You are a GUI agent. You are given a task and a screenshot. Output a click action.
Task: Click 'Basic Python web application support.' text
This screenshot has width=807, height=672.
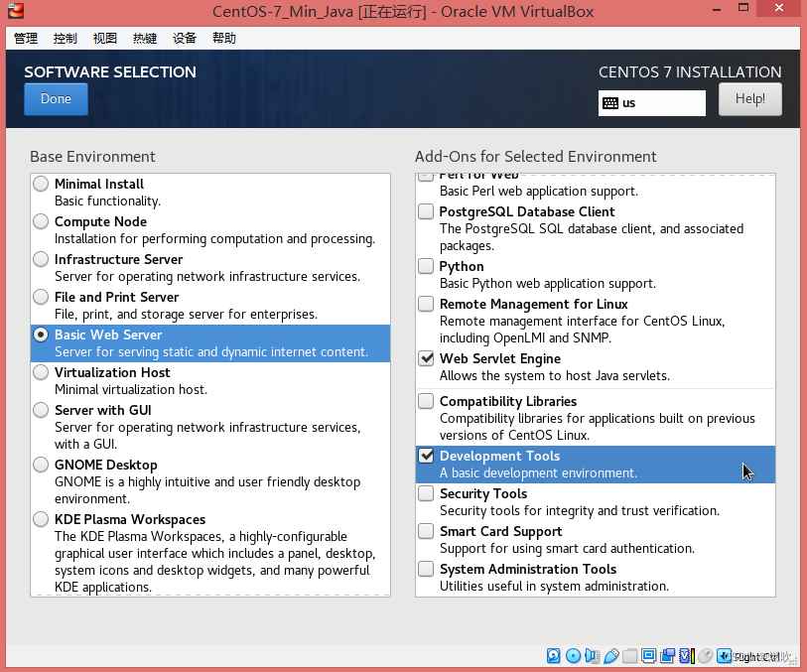[x=548, y=284]
